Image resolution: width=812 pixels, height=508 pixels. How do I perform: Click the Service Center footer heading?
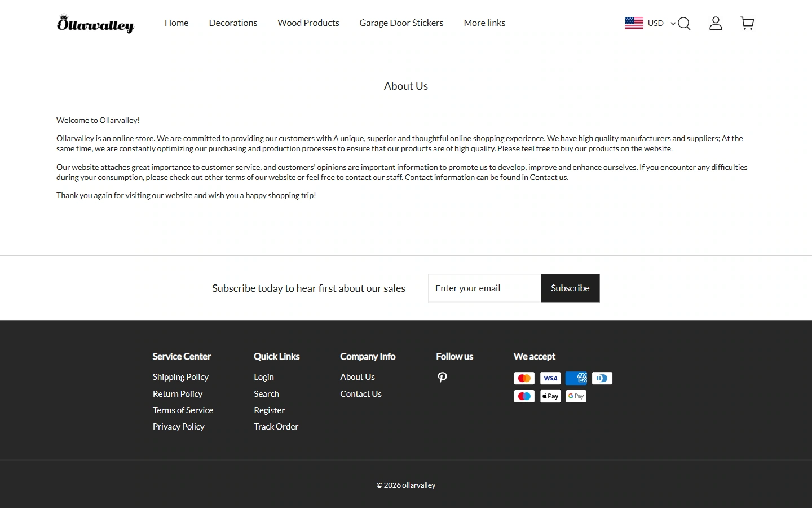point(182,357)
